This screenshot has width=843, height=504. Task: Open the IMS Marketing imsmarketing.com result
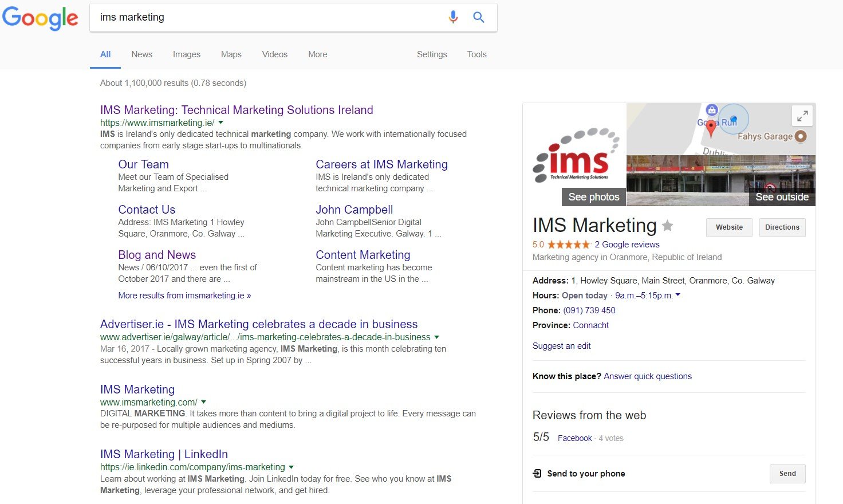click(137, 389)
